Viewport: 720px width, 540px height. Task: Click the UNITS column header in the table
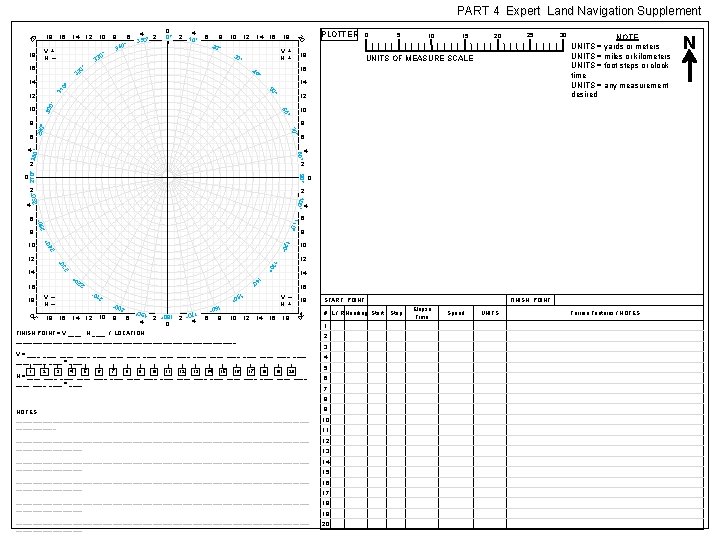490,313
